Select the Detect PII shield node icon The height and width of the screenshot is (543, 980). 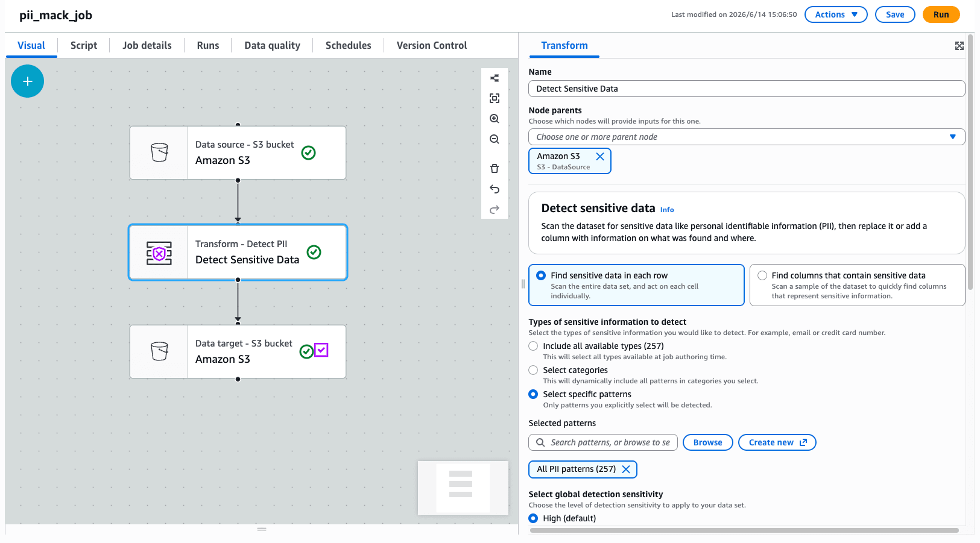[x=159, y=253]
